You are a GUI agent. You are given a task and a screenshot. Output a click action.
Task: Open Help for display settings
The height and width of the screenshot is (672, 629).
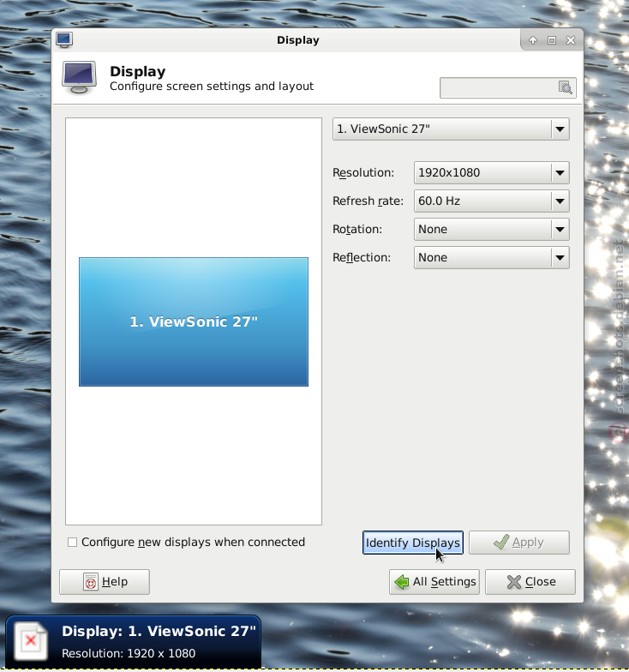pyautogui.click(x=105, y=582)
